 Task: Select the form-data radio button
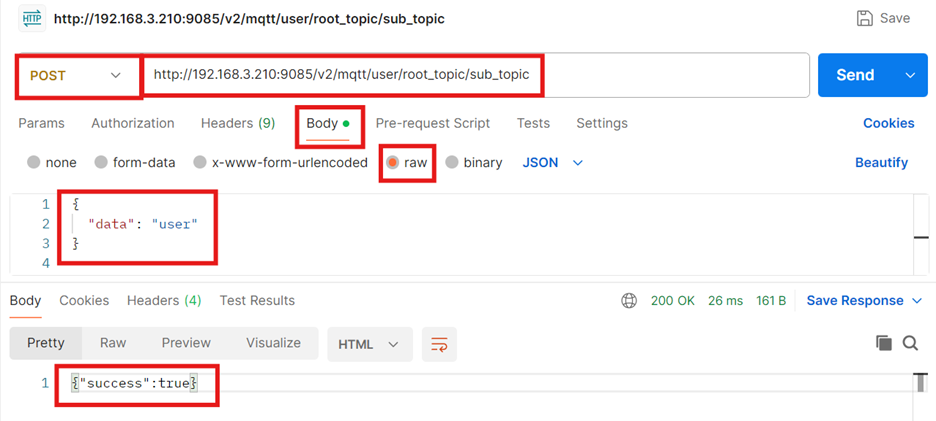point(101,162)
